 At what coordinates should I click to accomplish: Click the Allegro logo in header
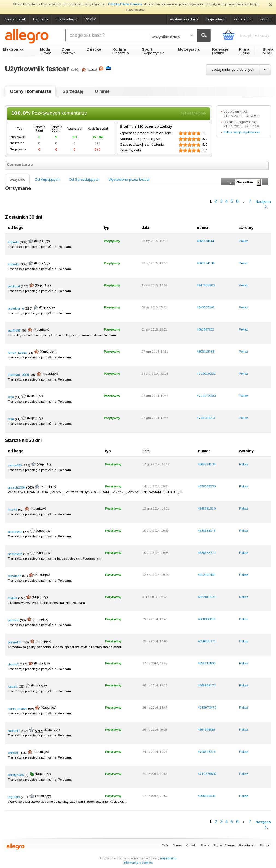click(x=27, y=36)
